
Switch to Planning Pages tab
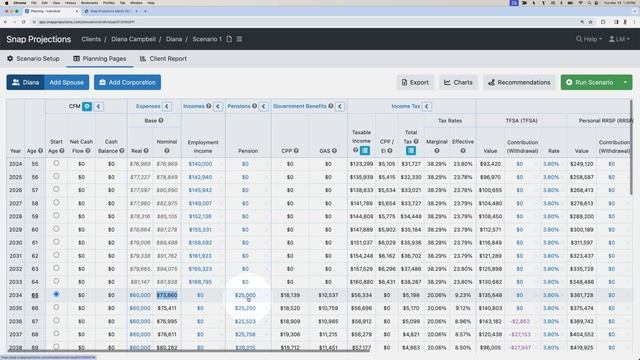[x=100, y=59]
